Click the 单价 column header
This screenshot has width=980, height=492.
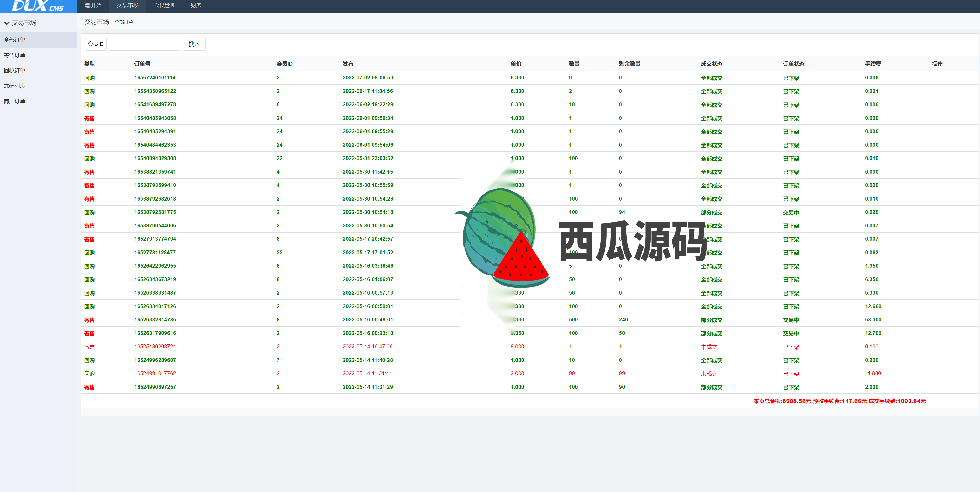(x=516, y=64)
